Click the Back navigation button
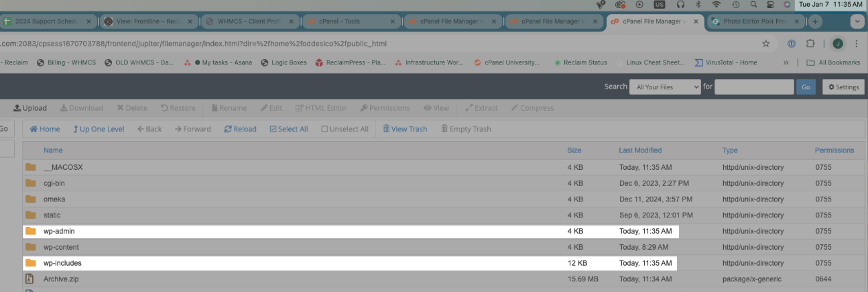Image resolution: width=868 pixels, height=292 pixels. coord(149,129)
